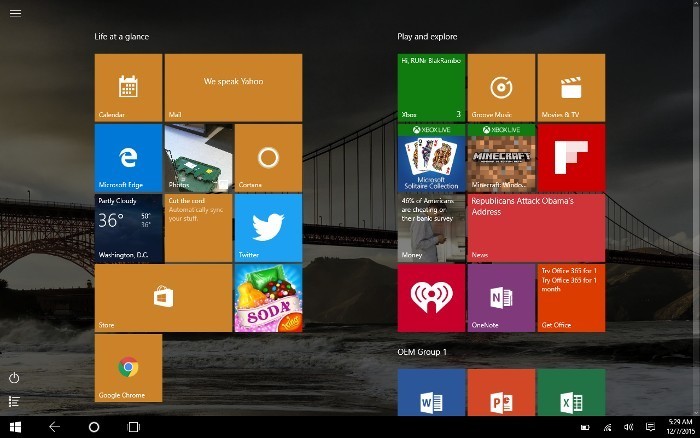700x438 pixels.
Task: Open Movies & TV tile
Action: pyautogui.click(x=571, y=88)
